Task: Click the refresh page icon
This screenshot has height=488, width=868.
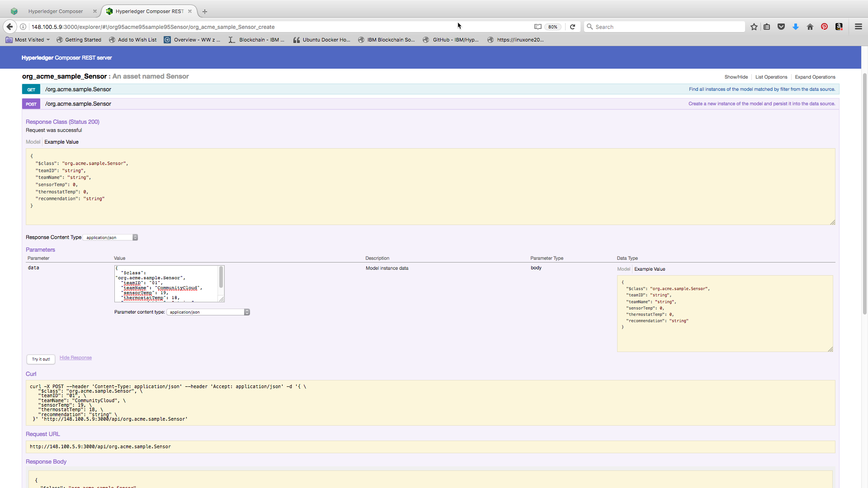Action: tap(572, 27)
